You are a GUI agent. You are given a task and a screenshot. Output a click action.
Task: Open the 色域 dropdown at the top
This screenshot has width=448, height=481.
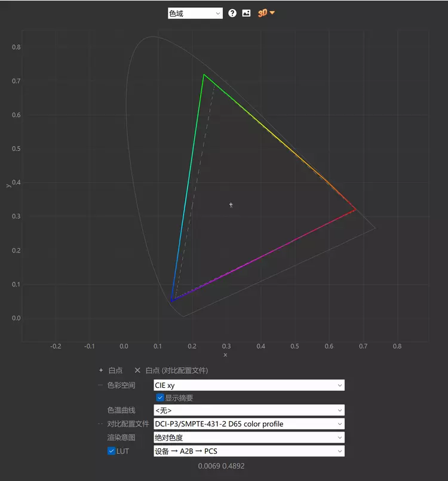pos(195,13)
